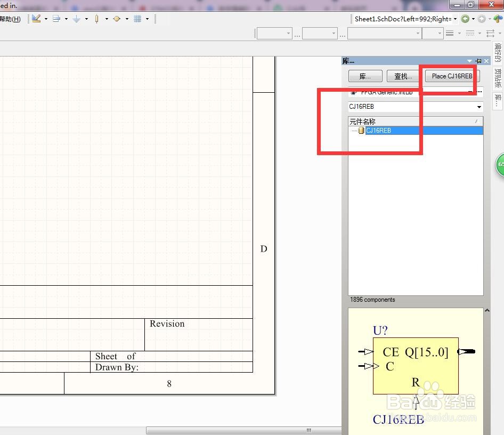The height and width of the screenshot is (435, 504).
Task: Select the drawing utility tools icon
Action: click(x=36, y=19)
